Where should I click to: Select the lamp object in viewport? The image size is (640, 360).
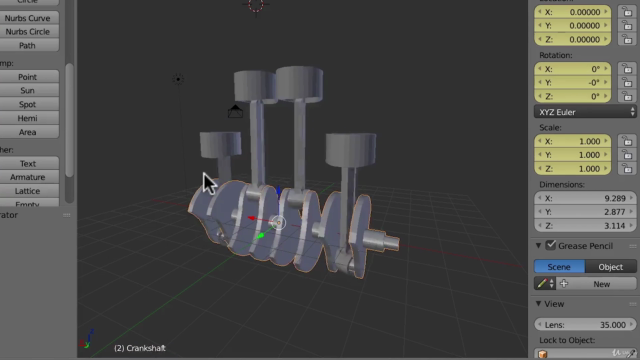coord(178,79)
